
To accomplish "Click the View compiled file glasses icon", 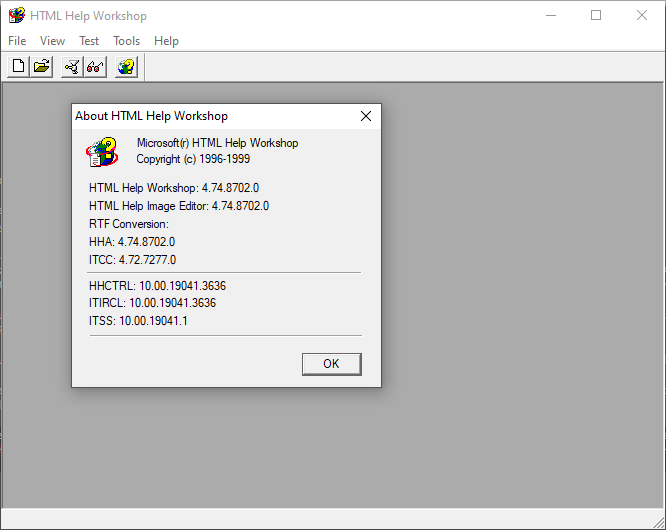I will (95, 67).
